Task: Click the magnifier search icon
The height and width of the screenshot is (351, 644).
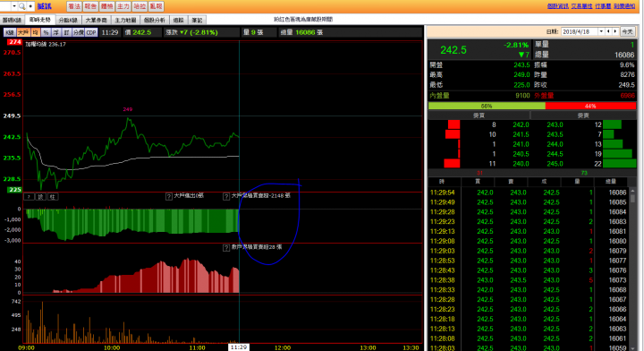Action: (21, 6)
